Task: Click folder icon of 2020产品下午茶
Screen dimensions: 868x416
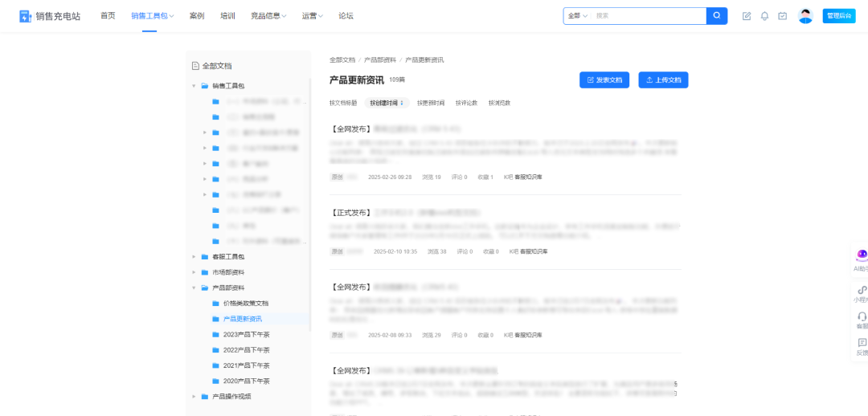Action: 215,381
